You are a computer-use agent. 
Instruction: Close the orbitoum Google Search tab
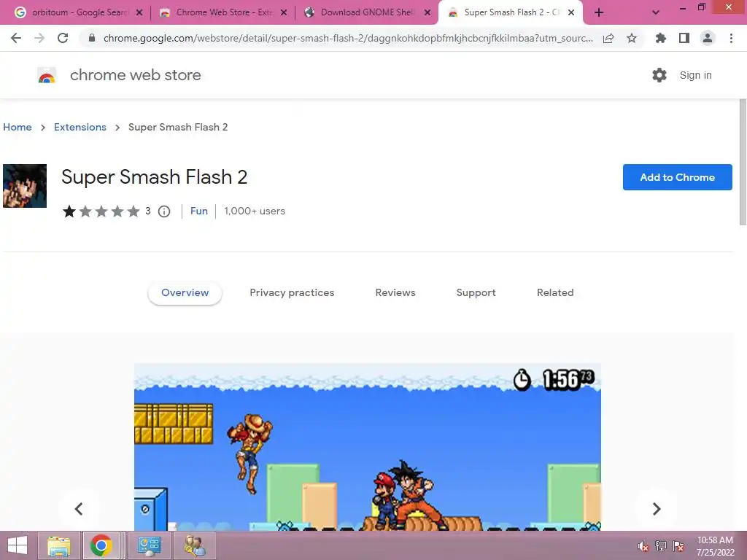[139, 13]
